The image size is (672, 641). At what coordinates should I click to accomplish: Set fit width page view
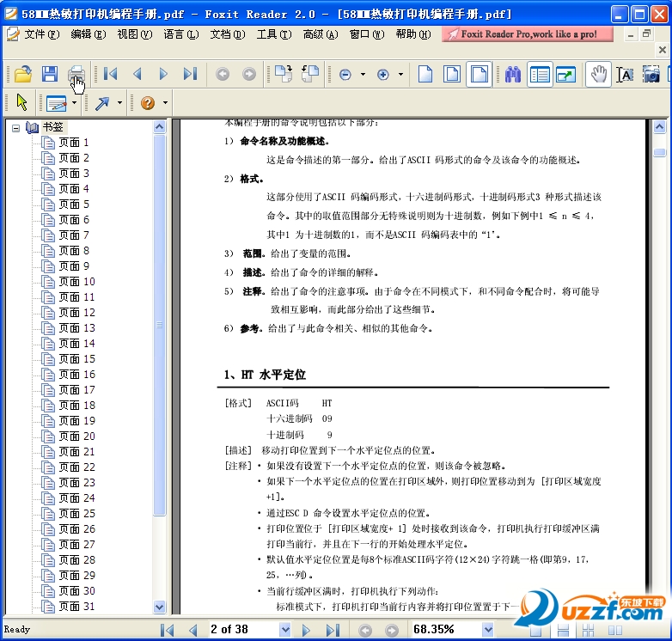(479, 74)
